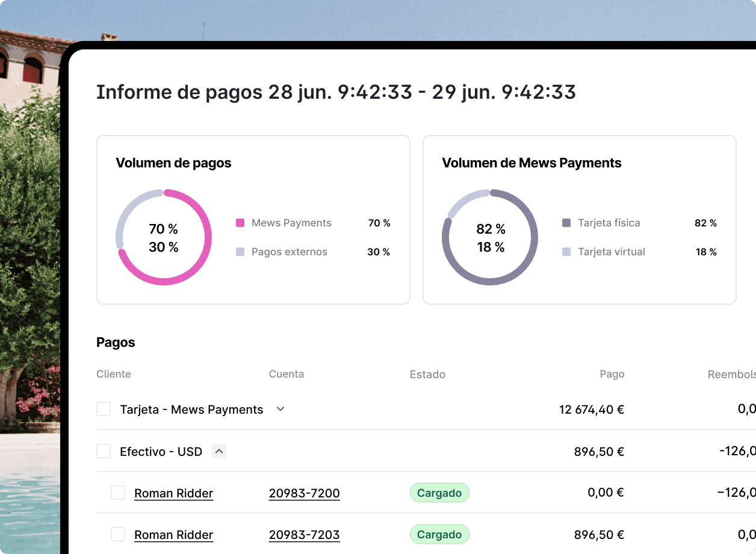Click Efectivo - USD row label
The image size is (756, 554).
coord(161,451)
